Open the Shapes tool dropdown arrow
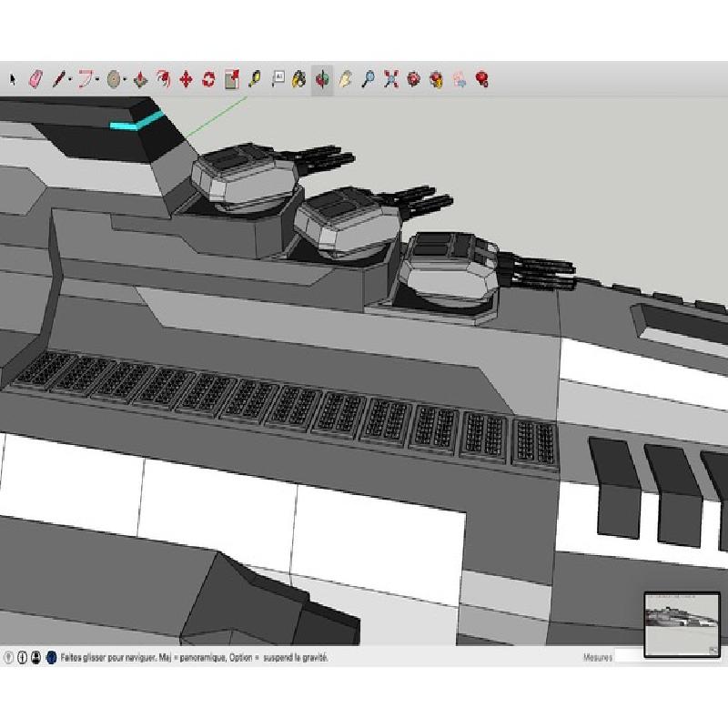728x728 pixels. coord(126,80)
